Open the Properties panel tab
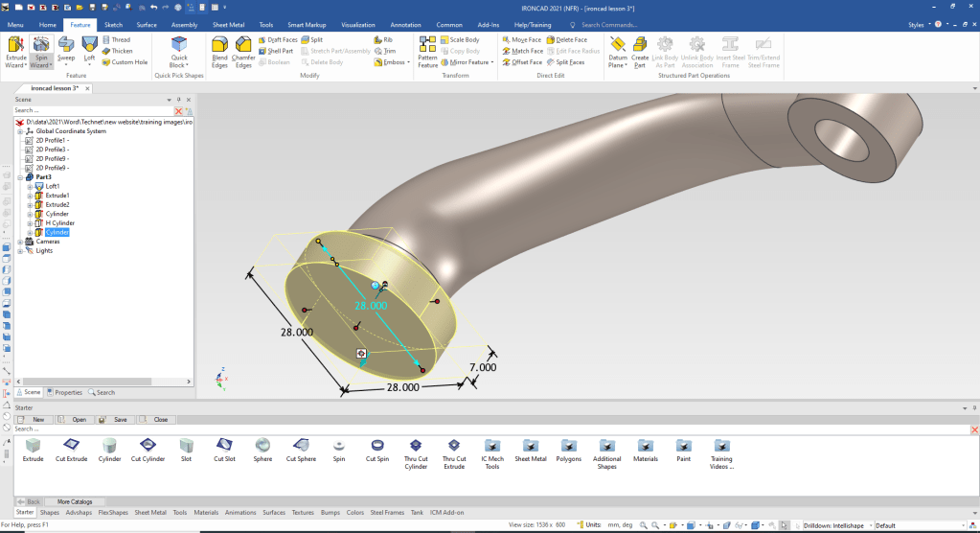Image resolution: width=980 pixels, height=533 pixels. [64, 392]
